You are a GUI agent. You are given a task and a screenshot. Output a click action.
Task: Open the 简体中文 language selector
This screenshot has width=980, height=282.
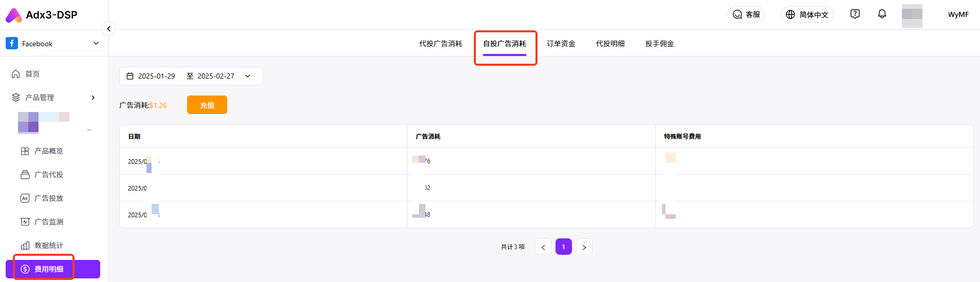point(807,14)
